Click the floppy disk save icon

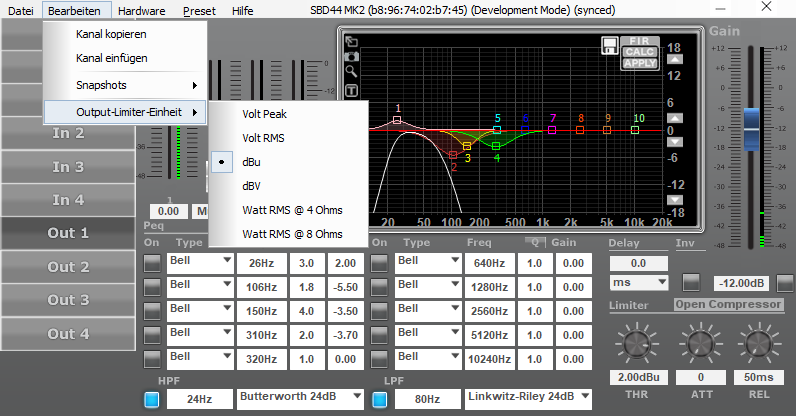click(x=609, y=45)
